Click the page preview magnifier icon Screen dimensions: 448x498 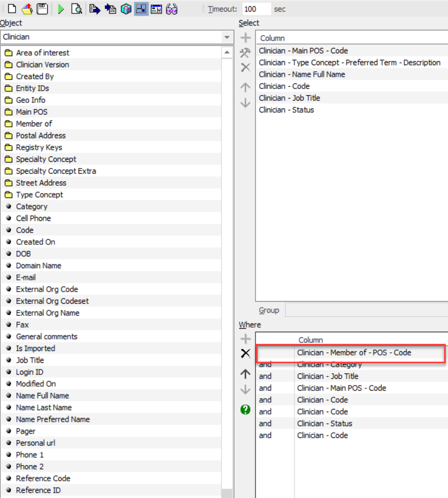tap(77, 9)
